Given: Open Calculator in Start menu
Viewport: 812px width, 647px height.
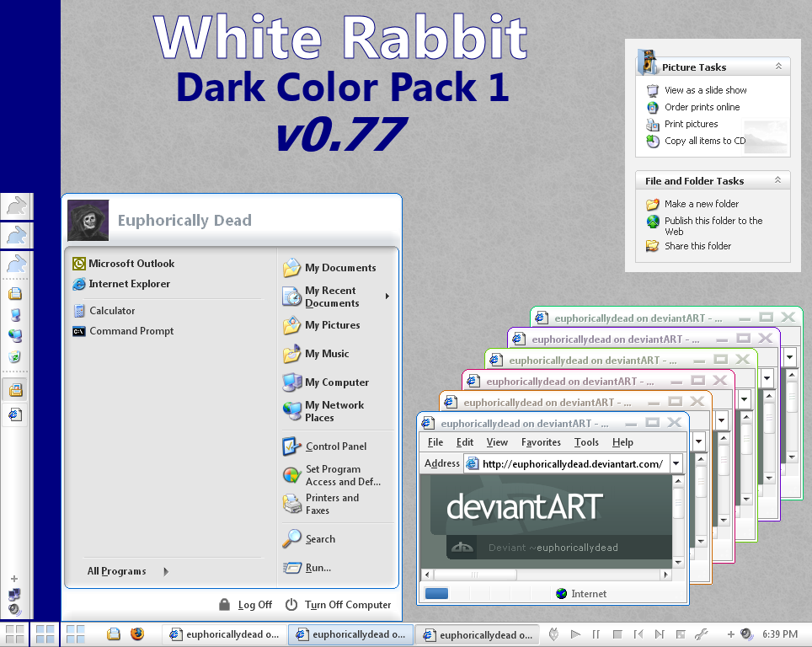Looking at the screenshot, I should (x=104, y=311).
